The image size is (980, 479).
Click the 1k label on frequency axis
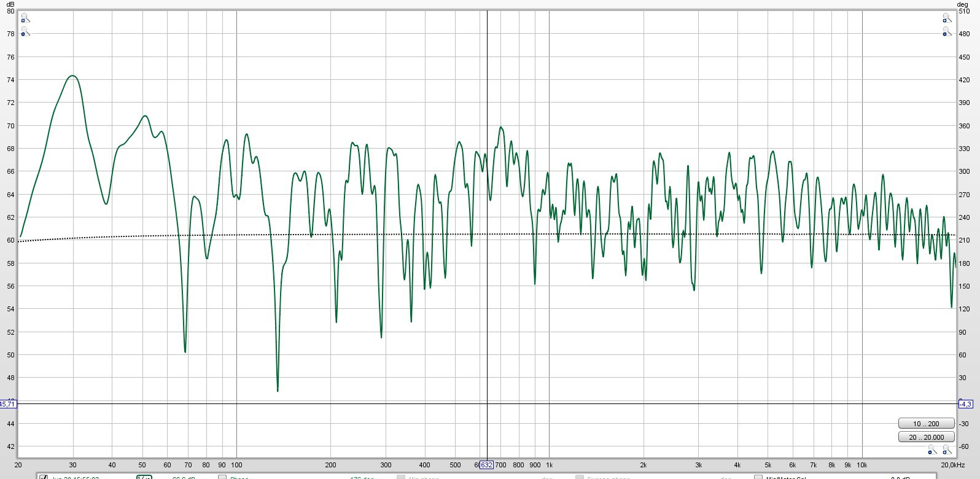(x=550, y=465)
